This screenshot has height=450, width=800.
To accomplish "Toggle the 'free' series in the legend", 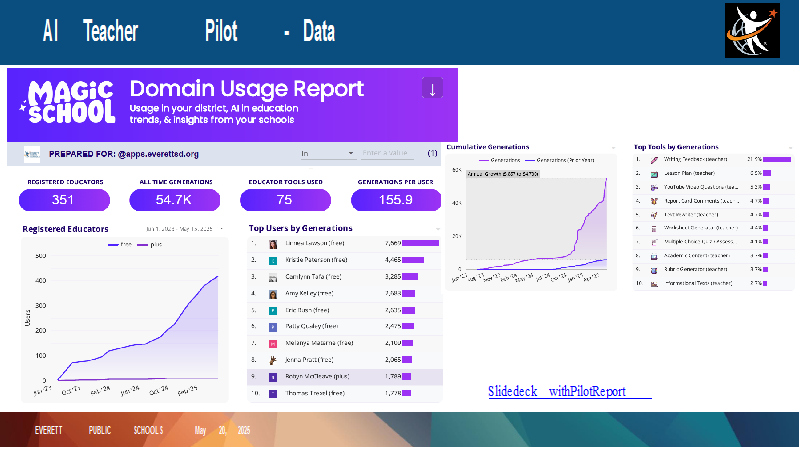I will [x=120, y=245].
